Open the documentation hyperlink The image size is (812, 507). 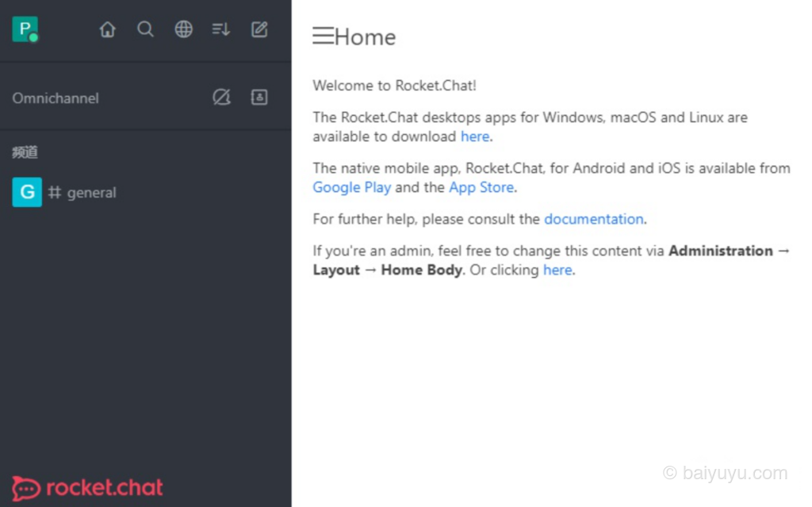[x=593, y=219]
